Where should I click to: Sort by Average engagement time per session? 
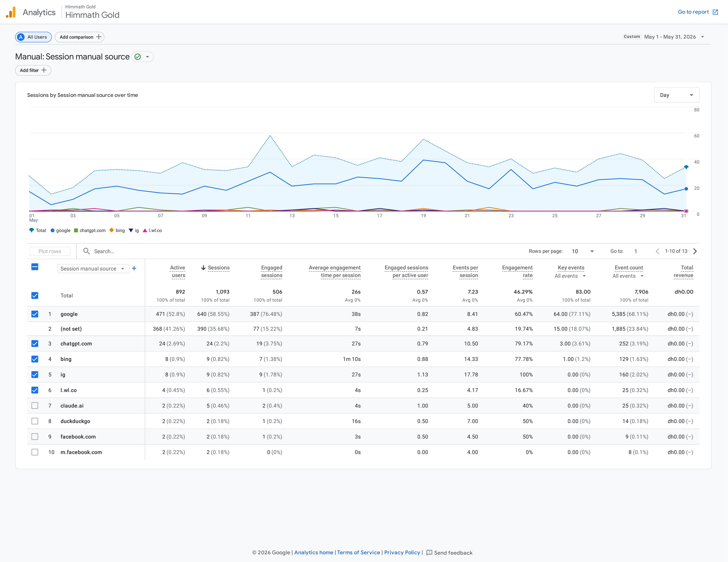coord(335,271)
